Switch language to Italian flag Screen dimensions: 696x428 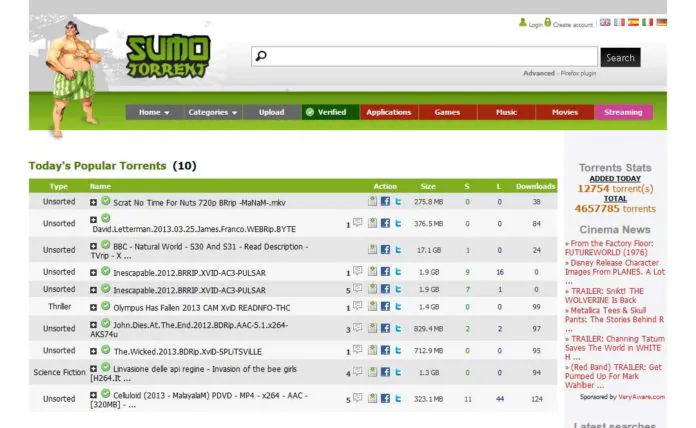648,22
